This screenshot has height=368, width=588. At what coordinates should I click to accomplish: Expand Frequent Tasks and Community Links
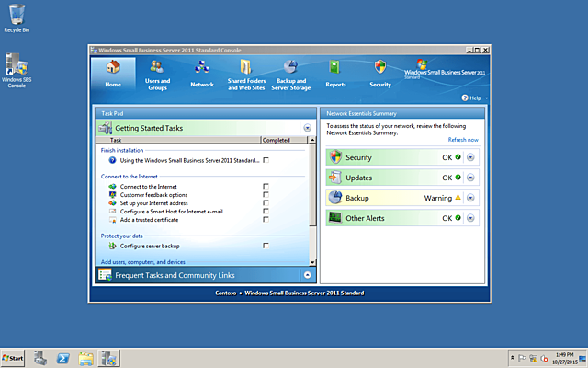click(308, 275)
